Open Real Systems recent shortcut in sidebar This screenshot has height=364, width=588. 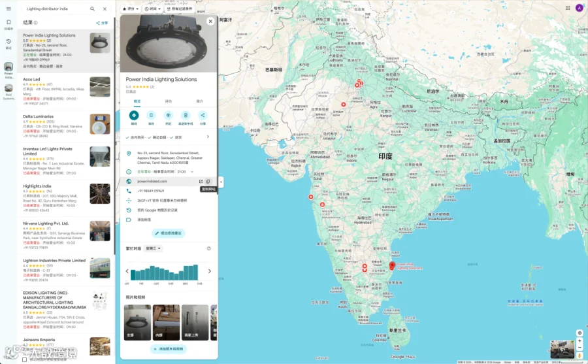(8, 91)
